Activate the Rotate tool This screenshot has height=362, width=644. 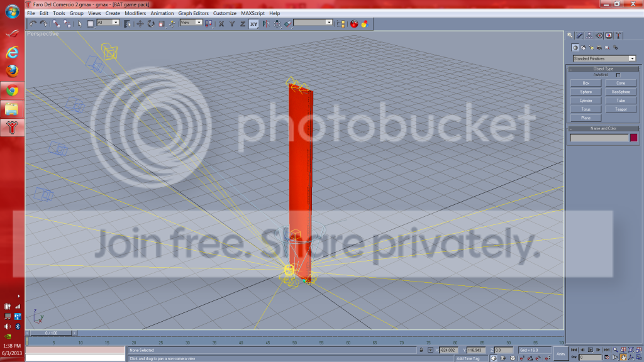151,24
